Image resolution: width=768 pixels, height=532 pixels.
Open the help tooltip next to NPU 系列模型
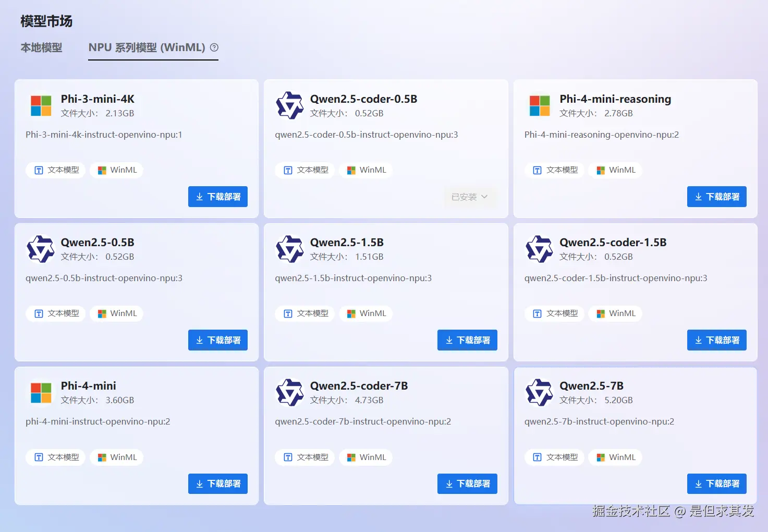pos(214,47)
